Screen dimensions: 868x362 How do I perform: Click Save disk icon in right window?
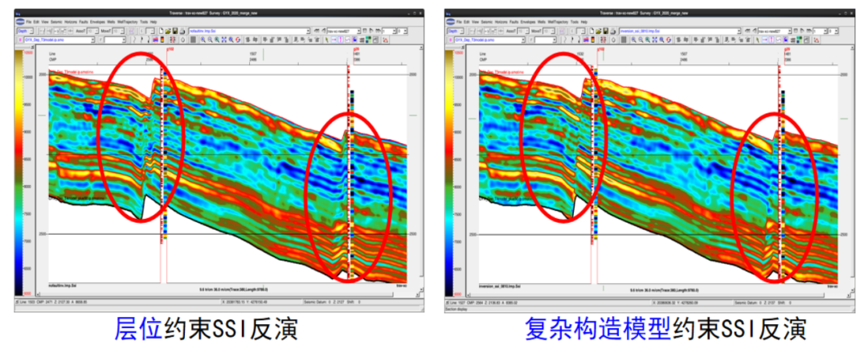[606, 31]
